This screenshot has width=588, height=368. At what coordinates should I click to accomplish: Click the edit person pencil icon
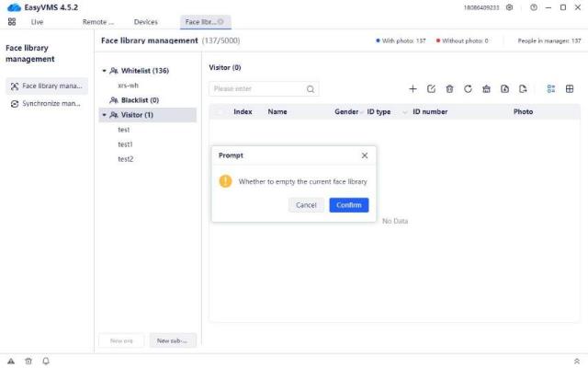431,89
